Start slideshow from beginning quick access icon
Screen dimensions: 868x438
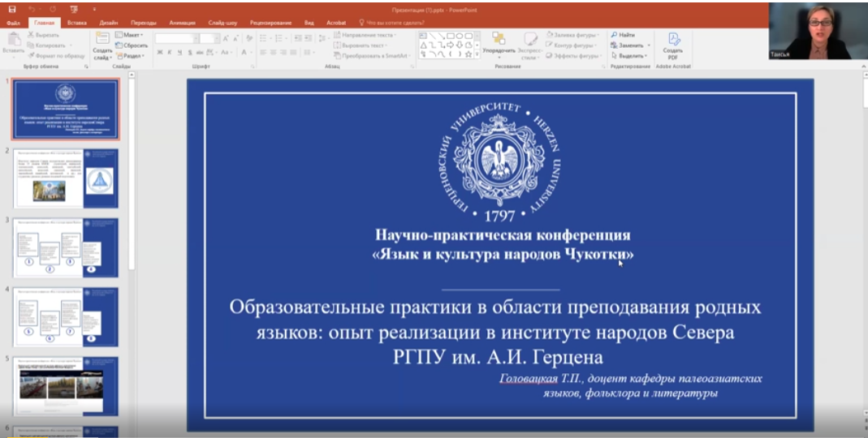tap(74, 10)
